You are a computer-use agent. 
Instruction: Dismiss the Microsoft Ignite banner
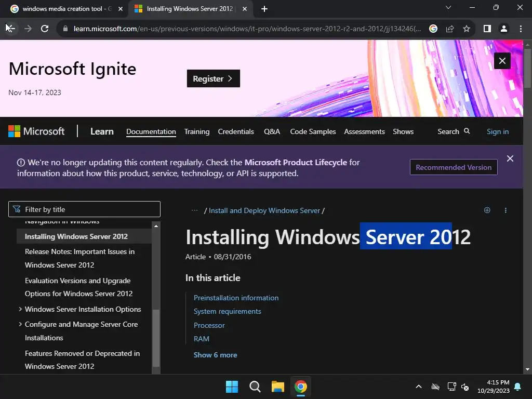[x=502, y=61]
